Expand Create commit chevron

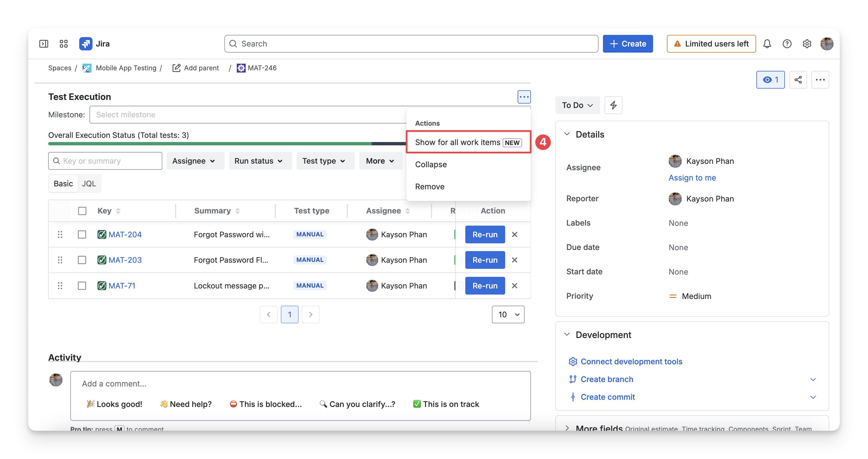pyautogui.click(x=813, y=397)
